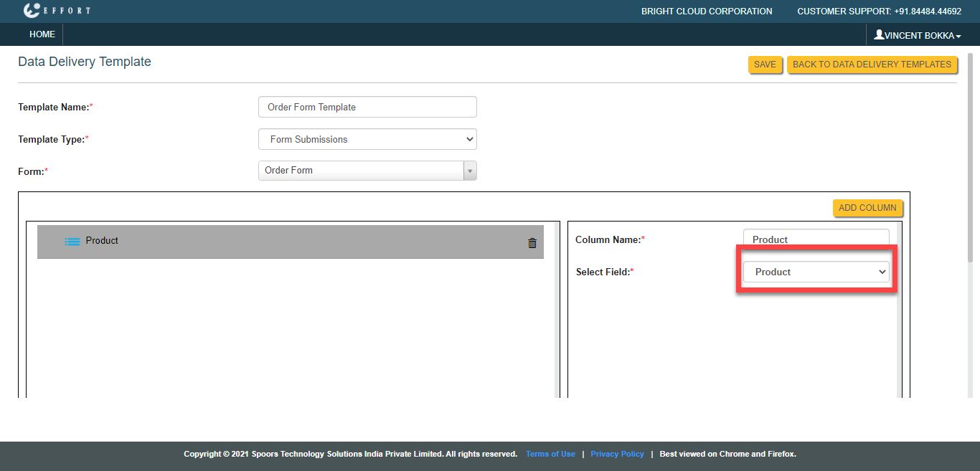Open the Terms of Use link
Screen dimensions: 980x471
tap(550, 454)
